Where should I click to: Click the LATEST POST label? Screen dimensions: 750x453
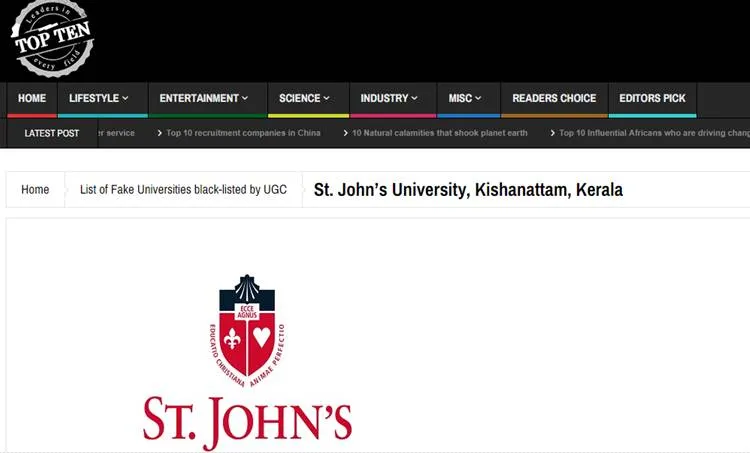click(52, 133)
